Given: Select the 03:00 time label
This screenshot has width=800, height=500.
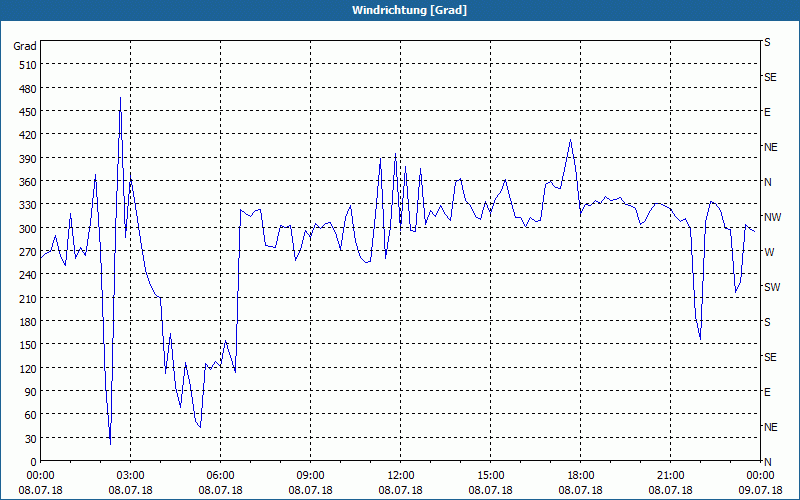Looking at the screenshot, I should click(130, 476).
